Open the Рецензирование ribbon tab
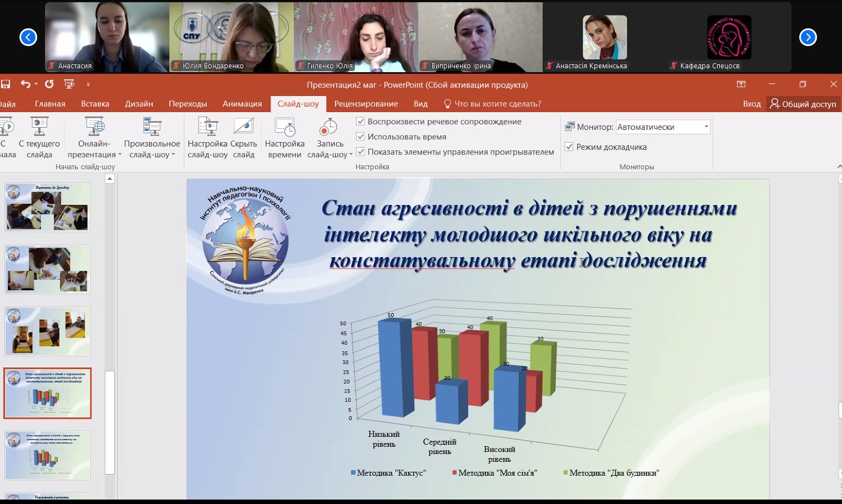 [366, 104]
